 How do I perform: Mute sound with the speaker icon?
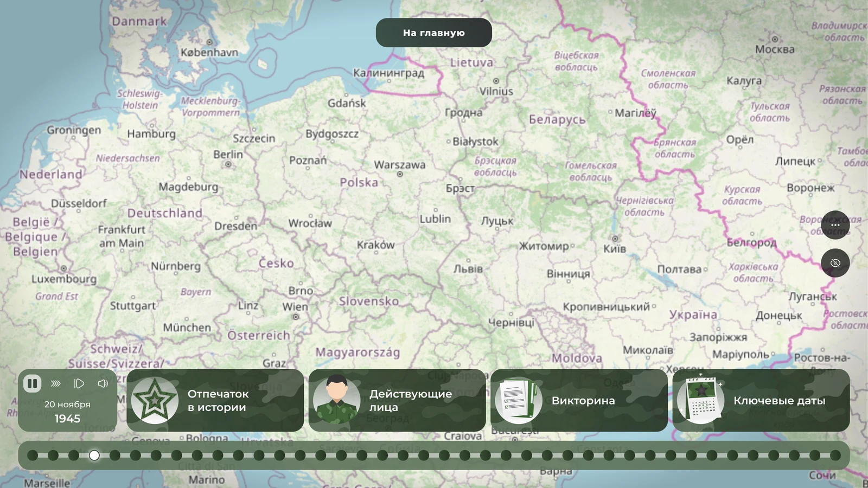click(103, 384)
